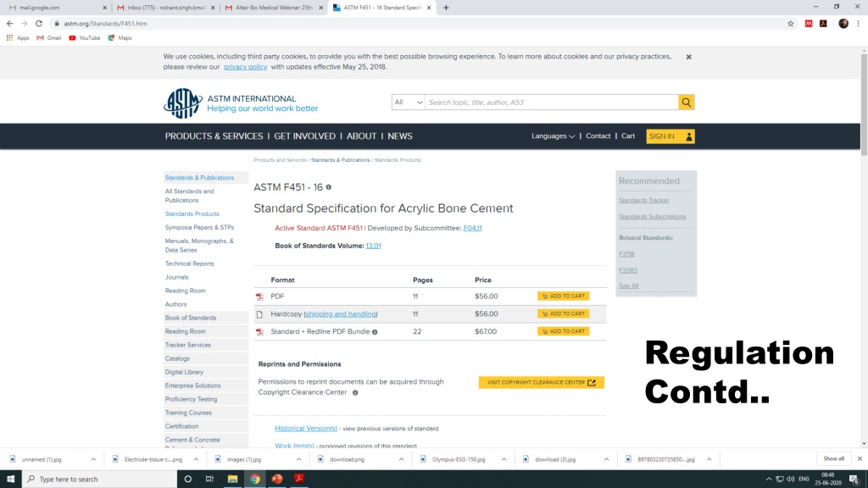Open related standard F2118

[x=626, y=254]
